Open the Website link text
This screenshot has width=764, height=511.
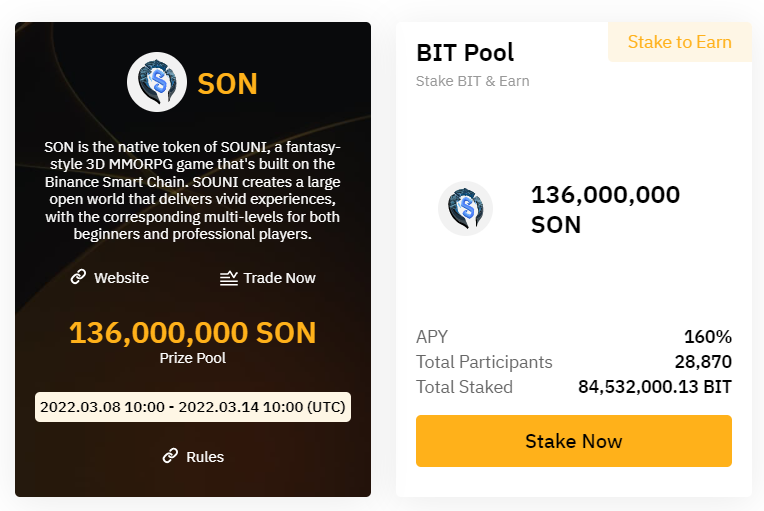(x=121, y=278)
